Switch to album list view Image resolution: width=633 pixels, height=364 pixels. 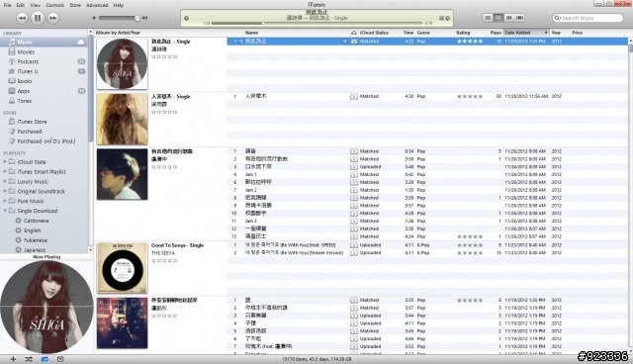click(498, 18)
